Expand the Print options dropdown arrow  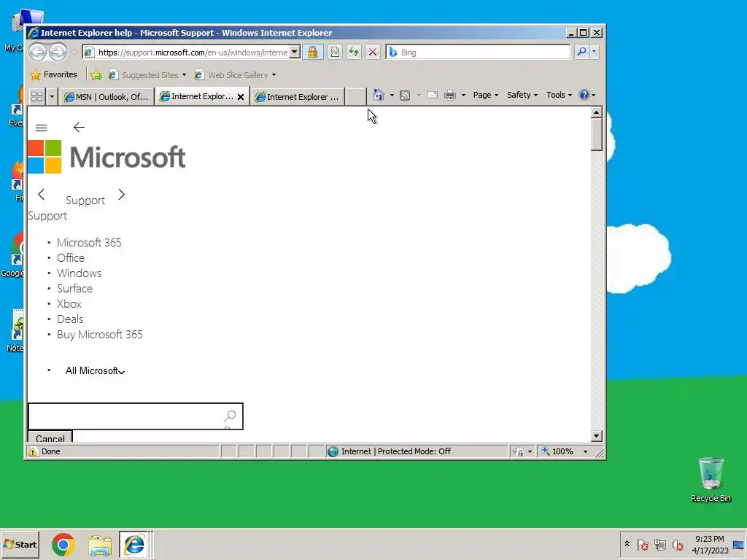click(463, 96)
